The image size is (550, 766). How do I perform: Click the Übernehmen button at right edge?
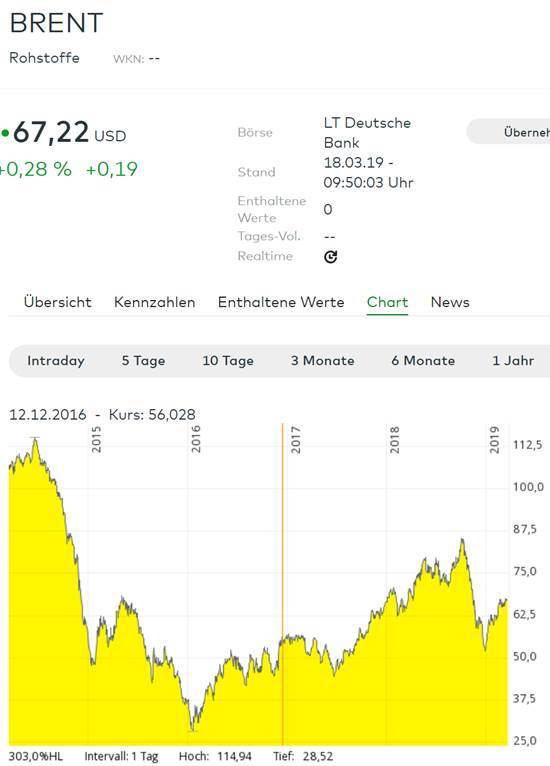tap(508, 131)
